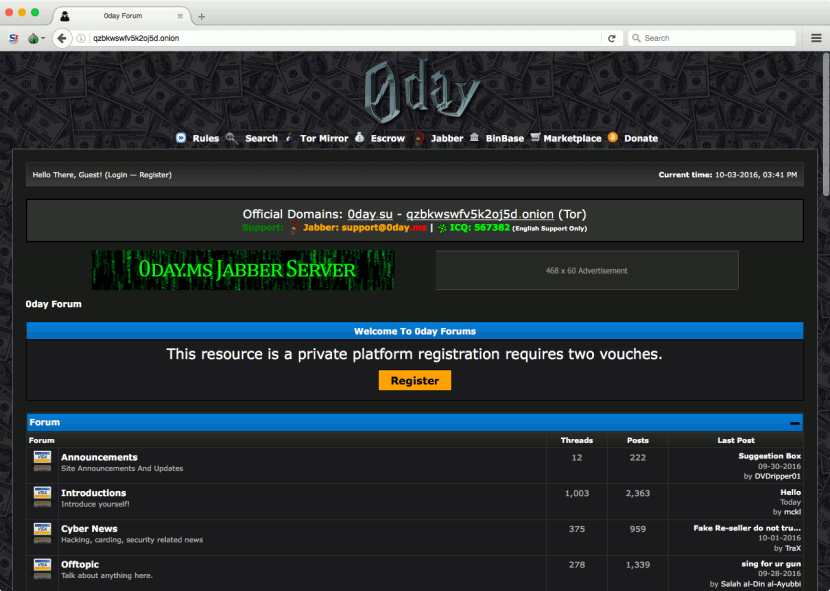Click the magnifier icon beside Search in the nav
The image size is (830, 591).
(x=232, y=138)
